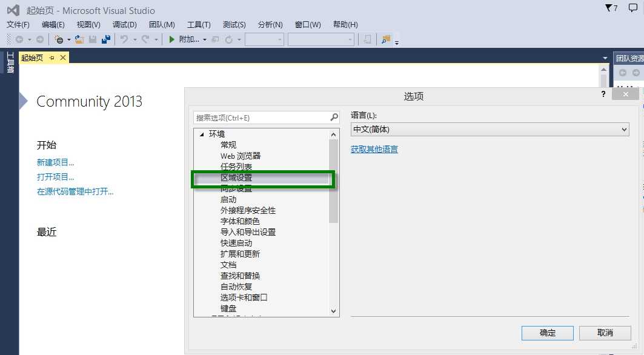Image resolution: width=644 pixels, height=355 pixels.
Task: Select 字体和颜色 in the options tree
Action: pyautogui.click(x=240, y=221)
